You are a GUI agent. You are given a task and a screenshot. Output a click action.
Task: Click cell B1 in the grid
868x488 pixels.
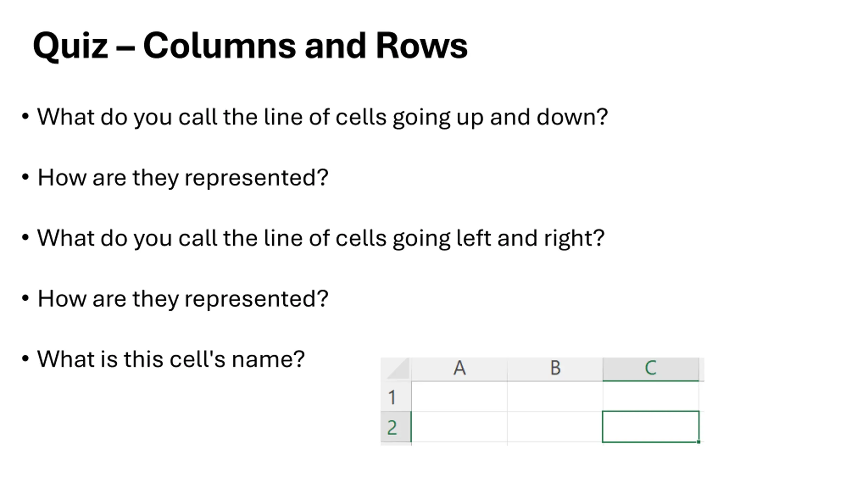tap(555, 396)
